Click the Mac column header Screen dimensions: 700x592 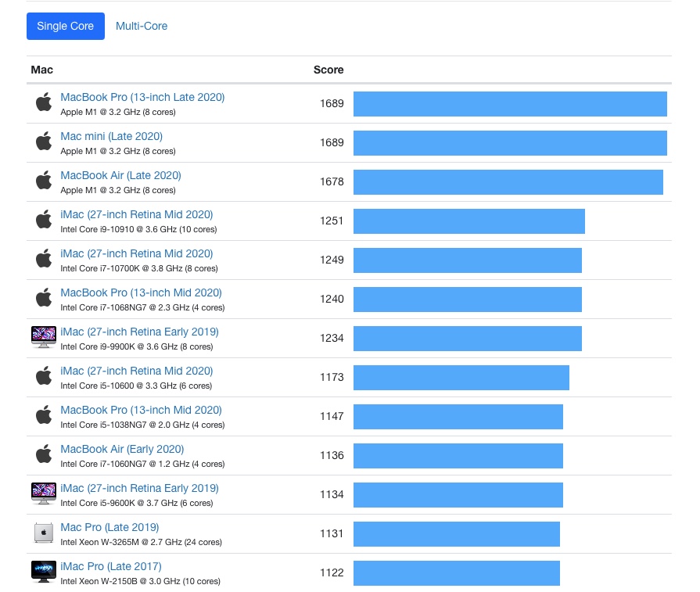click(x=42, y=70)
